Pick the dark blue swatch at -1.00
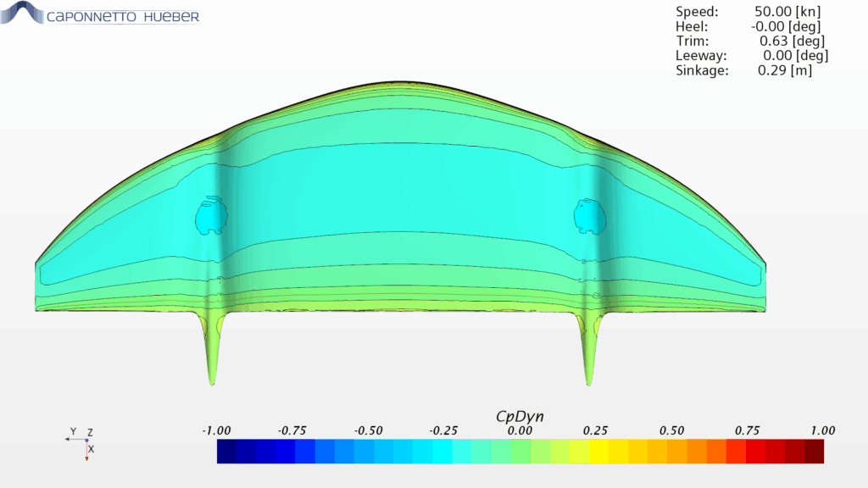 tap(226, 451)
